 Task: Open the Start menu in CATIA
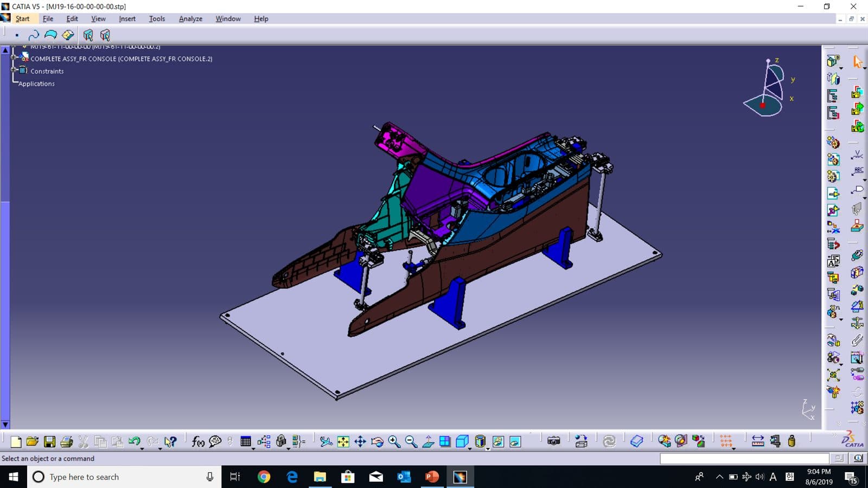(22, 18)
